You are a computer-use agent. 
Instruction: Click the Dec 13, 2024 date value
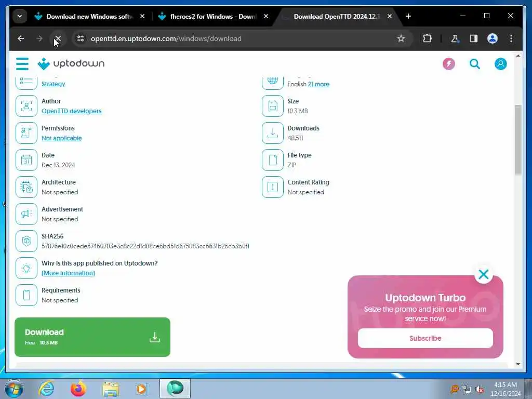pos(58,165)
